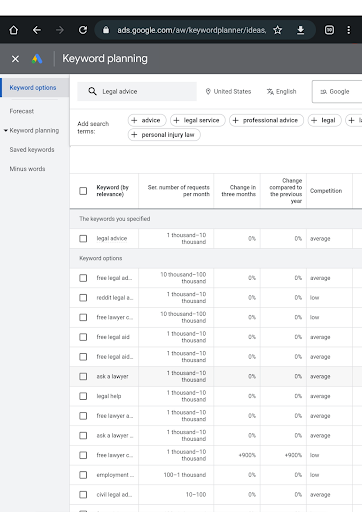Image resolution: width=362 pixels, height=512 pixels.
Task: Check the 'free legal ad...' row checkbox
Action: pyautogui.click(x=83, y=278)
